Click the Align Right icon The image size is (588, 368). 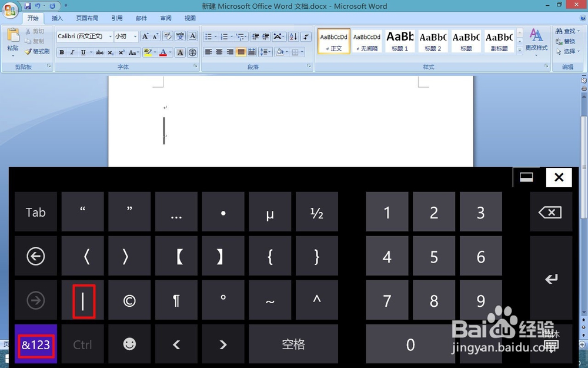[230, 52]
